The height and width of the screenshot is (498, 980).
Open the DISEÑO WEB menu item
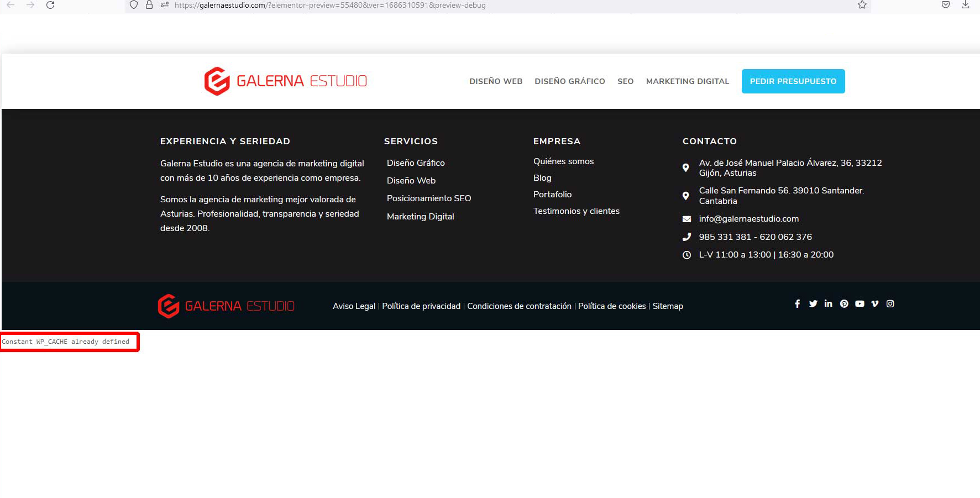pos(496,81)
